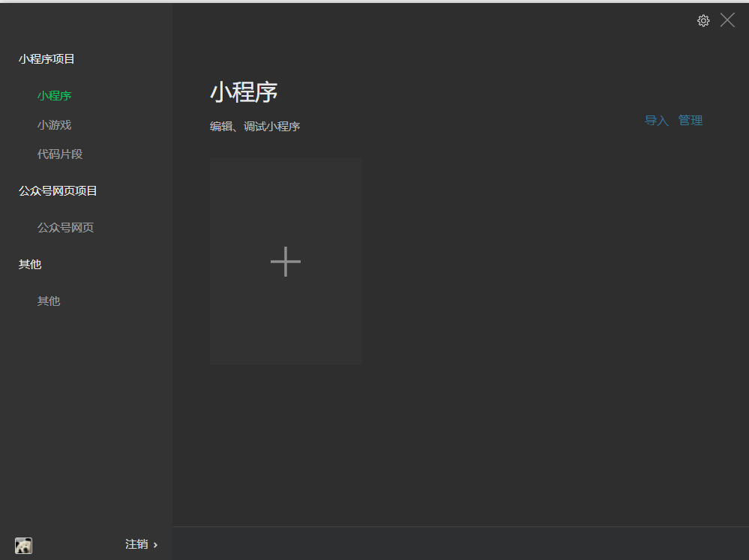The width and height of the screenshot is (749, 560).
Task: Open the settings gear icon
Action: coord(703,20)
